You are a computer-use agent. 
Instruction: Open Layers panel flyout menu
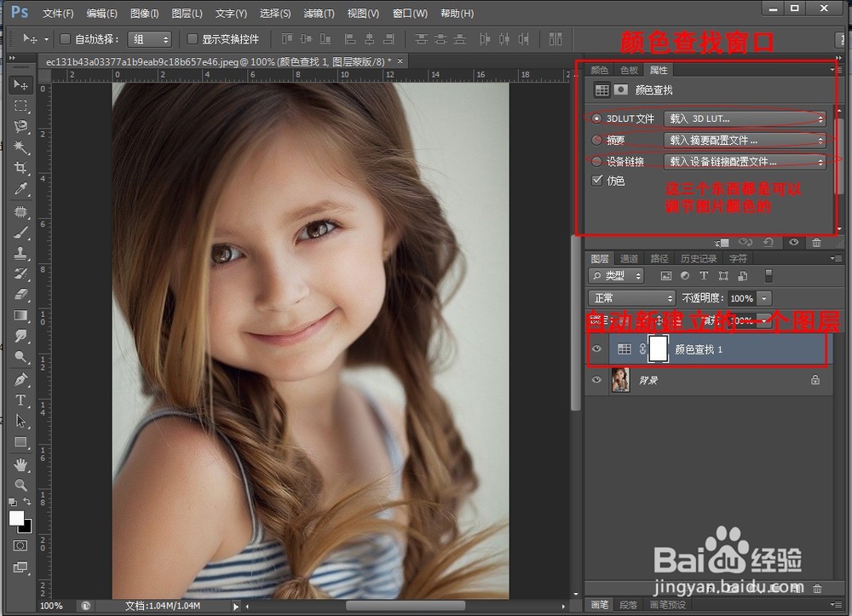[x=837, y=258]
